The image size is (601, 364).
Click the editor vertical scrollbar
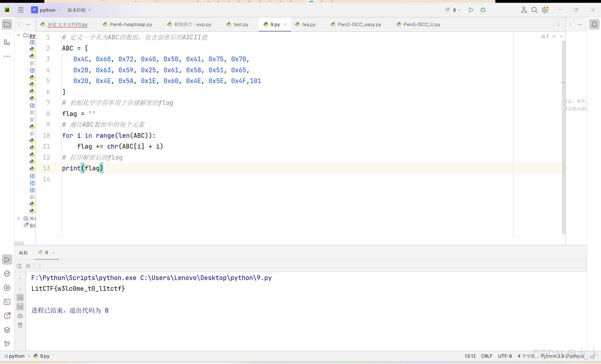click(563, 137)
